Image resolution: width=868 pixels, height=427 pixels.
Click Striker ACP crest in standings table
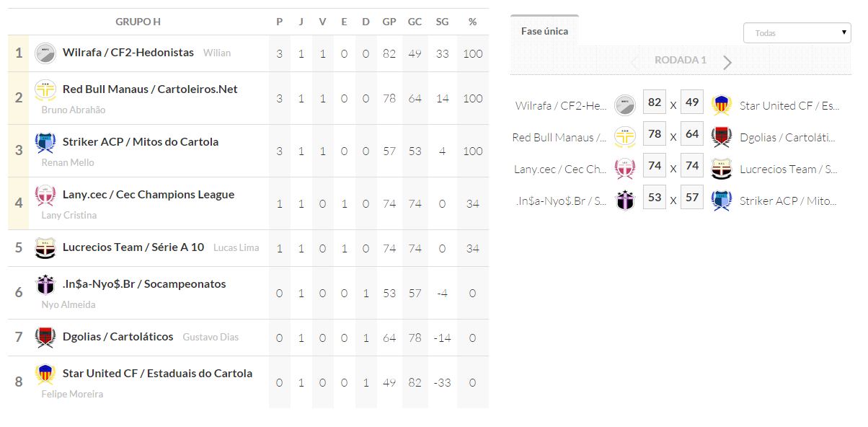coord(45,143)
